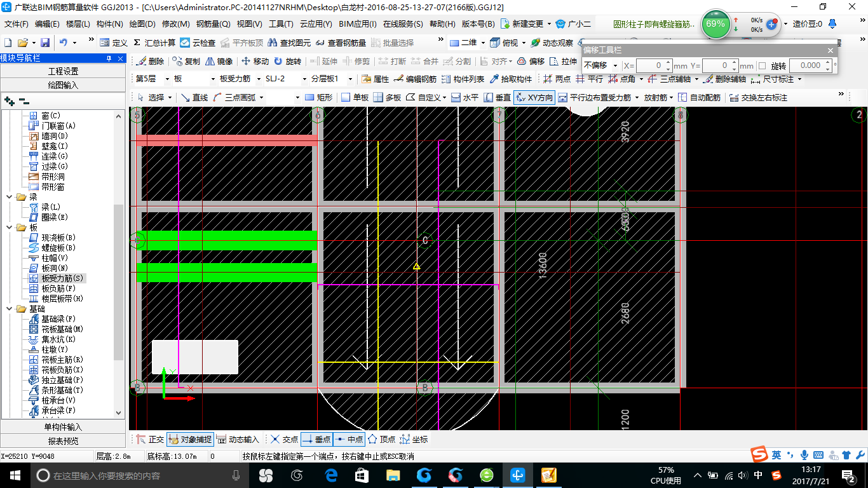Select the 复制 copy tool

click(186, 62)
